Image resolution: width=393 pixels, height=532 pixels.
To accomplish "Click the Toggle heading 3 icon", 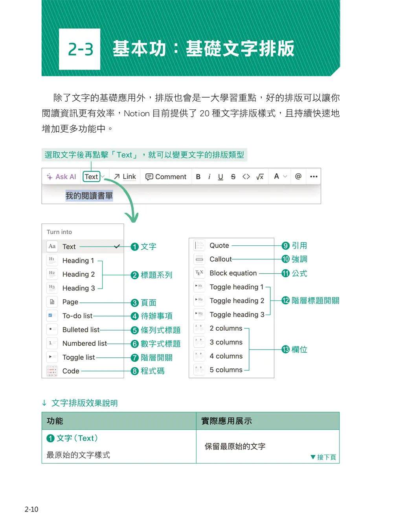I will point(199,314).
